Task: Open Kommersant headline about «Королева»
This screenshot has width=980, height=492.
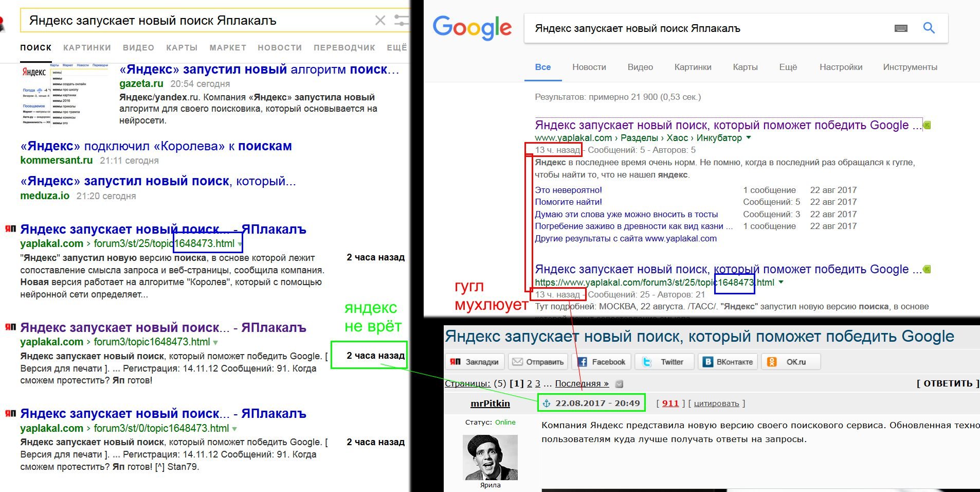Action: (156, 146)
